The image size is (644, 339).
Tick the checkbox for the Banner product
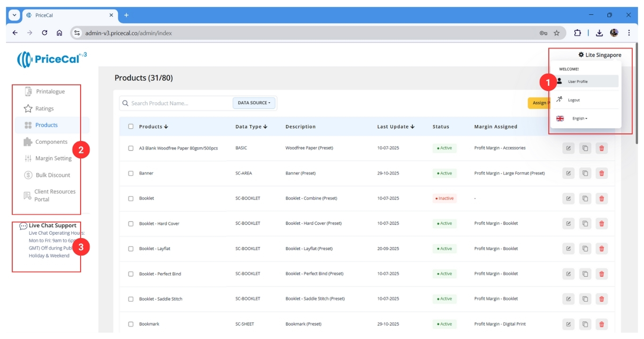131,173
